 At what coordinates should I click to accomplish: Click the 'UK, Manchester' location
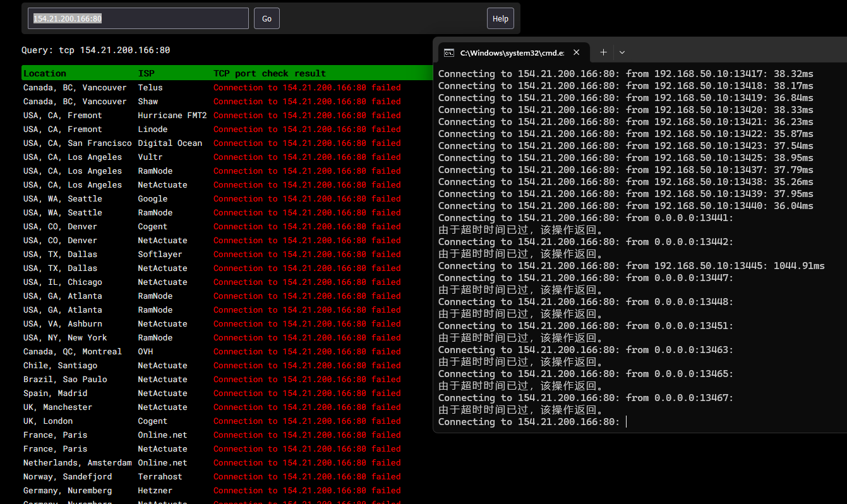(57, 407)
